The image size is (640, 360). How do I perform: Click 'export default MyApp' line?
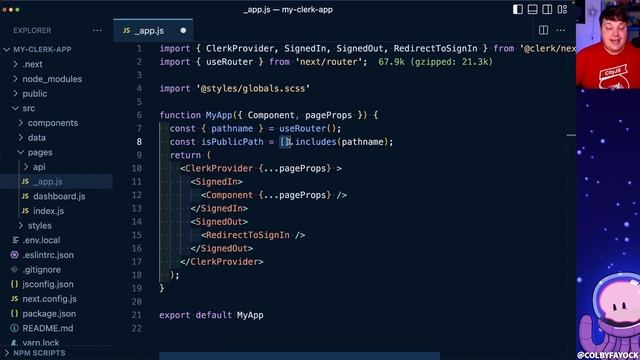[x=211, y=315]
